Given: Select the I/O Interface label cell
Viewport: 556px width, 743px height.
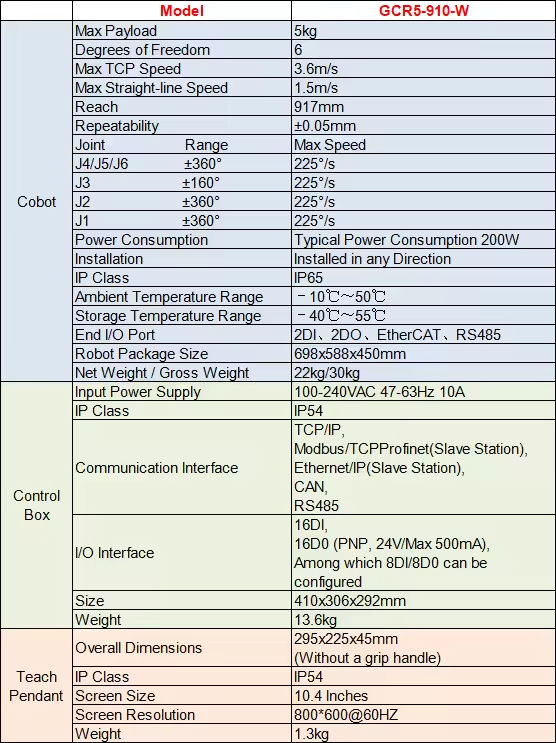Looking at the screenshot, I should tap(182, 553).
